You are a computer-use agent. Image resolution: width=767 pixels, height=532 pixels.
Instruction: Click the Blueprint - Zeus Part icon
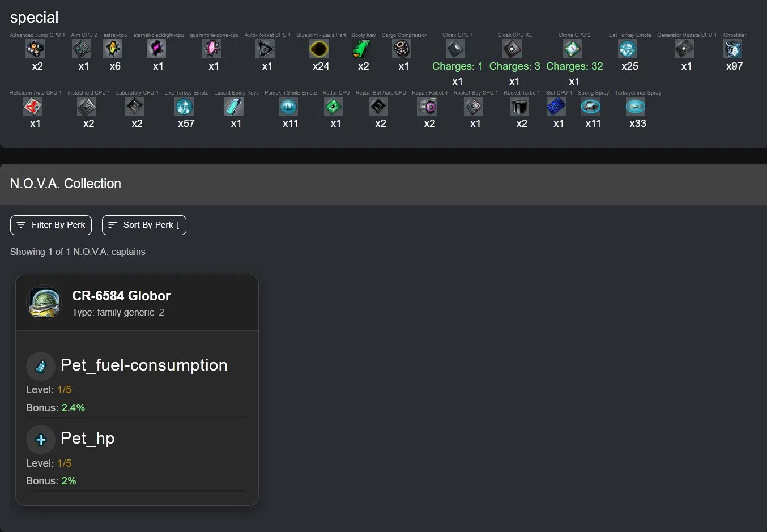coord(319,49)
